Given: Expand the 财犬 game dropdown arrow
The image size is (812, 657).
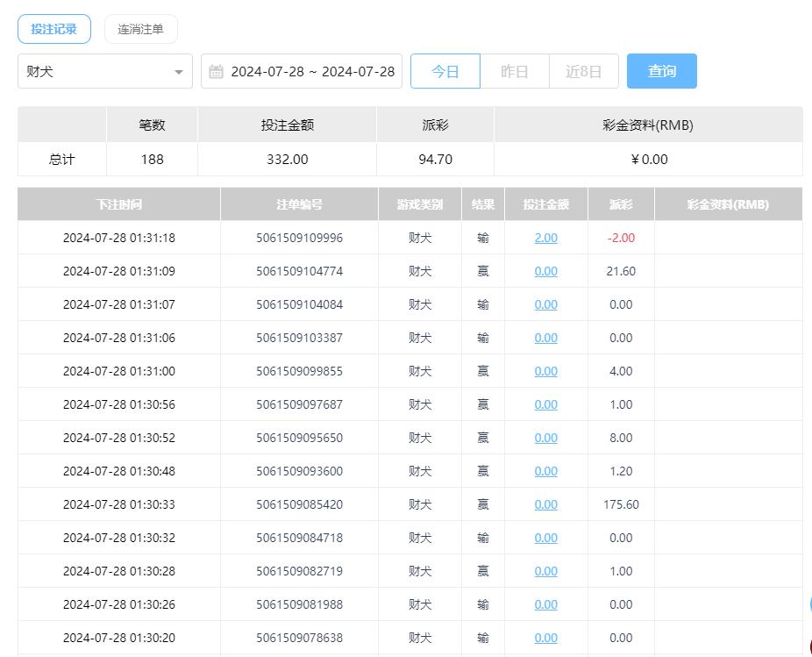Looking at the screenshot, I should tap(178, 72).
